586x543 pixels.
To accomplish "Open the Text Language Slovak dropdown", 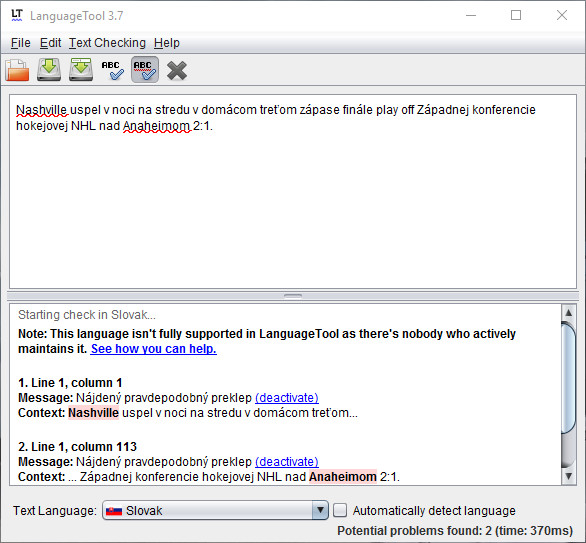I will (x=215, y=510).
